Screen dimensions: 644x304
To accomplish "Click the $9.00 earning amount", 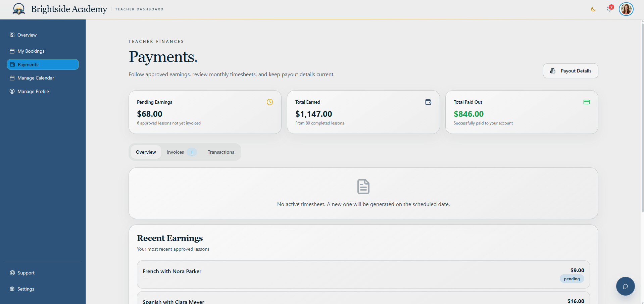I will click(x=577, y=270).
